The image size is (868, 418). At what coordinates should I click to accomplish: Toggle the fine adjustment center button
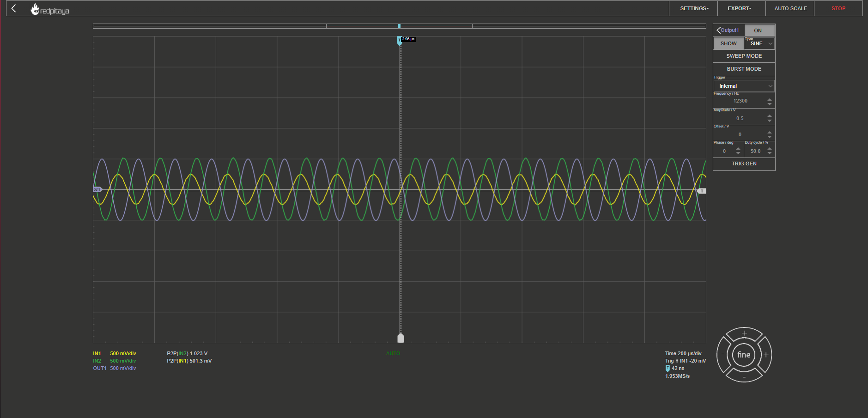click(744, 355)
